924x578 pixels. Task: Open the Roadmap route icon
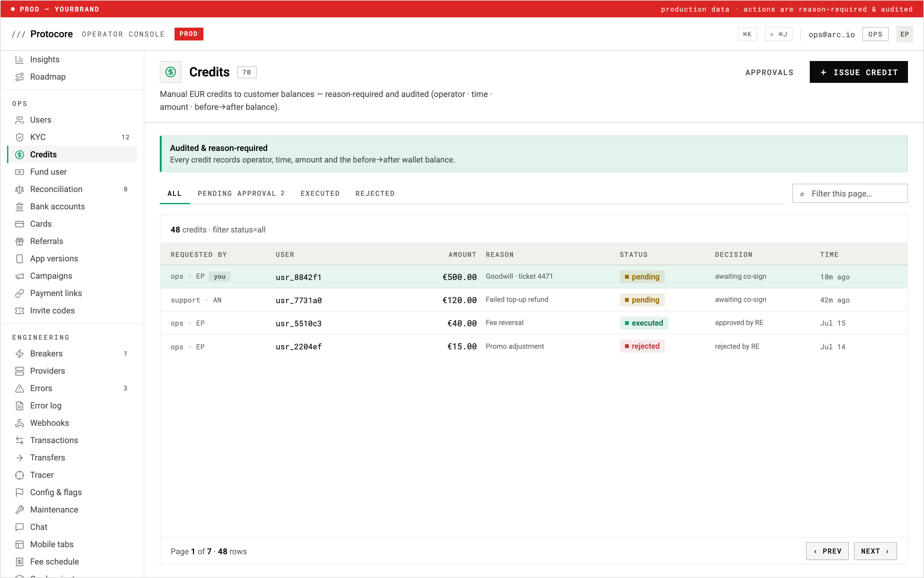point(20,77)
